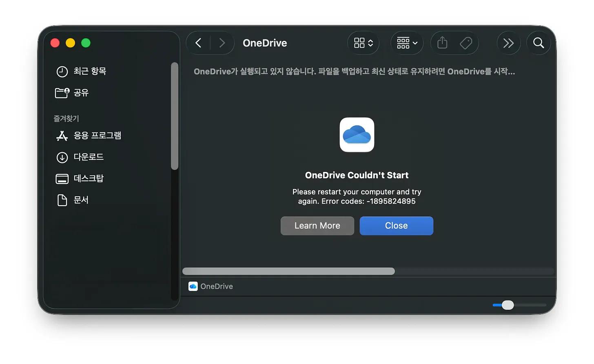Click the Share toolbar icon
The height and width of the screenshot is (364, 594).
coord(442,43)
